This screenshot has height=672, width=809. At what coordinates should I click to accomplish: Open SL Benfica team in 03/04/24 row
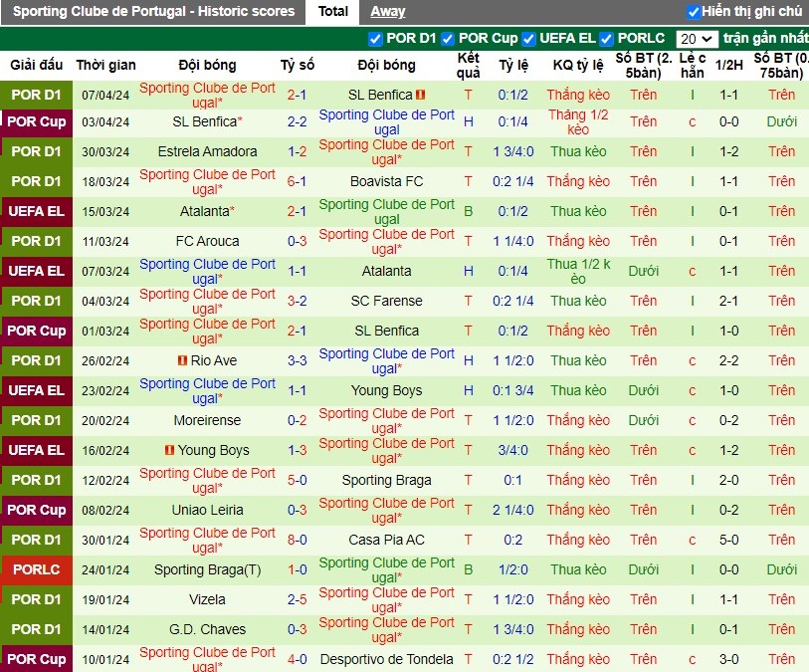coord(204,121)
